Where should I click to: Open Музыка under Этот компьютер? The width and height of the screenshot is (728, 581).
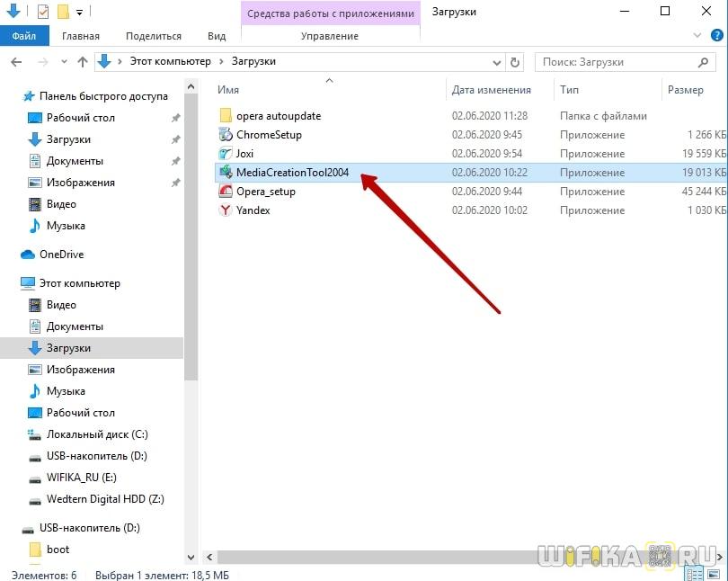[x=66, y=391]
